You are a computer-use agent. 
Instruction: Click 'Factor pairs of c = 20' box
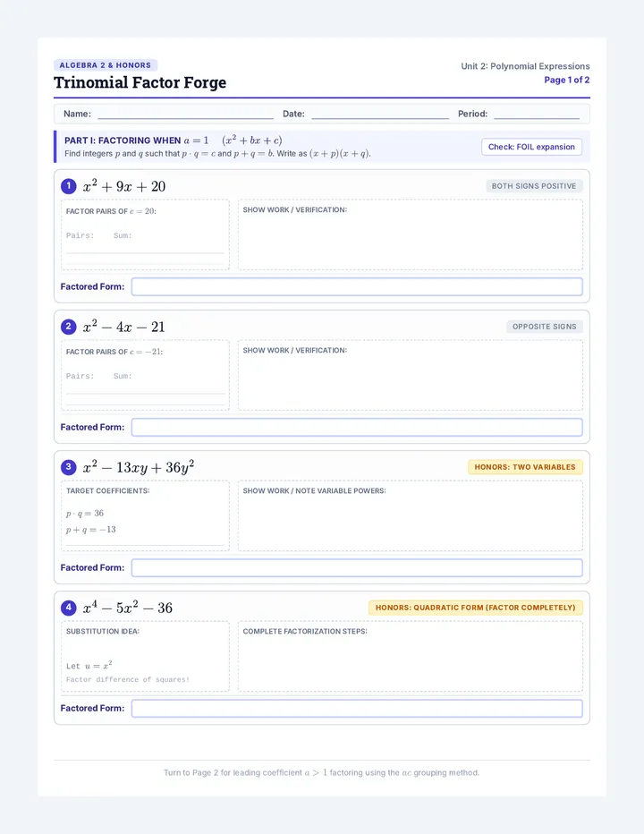145,234
